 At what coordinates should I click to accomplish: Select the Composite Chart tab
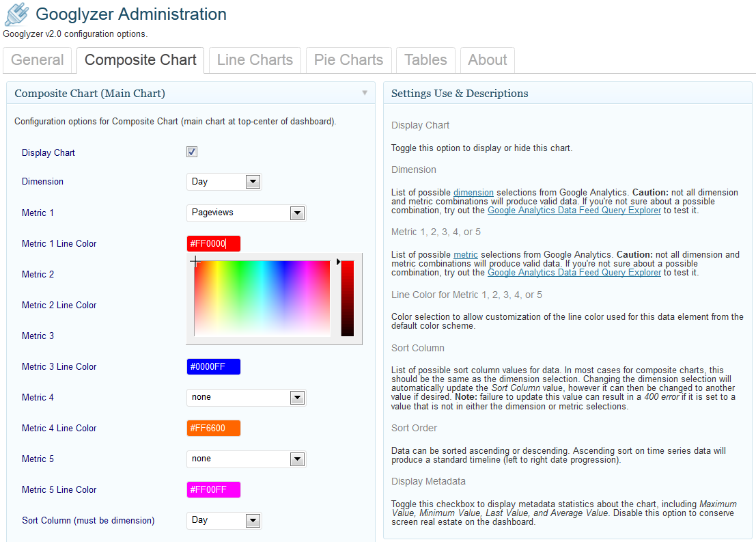pyautogui.click(x=140, y=60)
